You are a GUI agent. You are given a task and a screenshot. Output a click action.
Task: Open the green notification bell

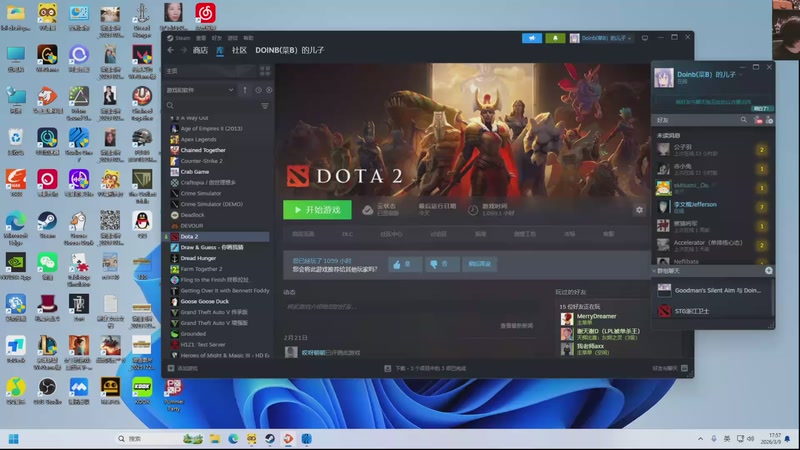click(x=555, y=38)
